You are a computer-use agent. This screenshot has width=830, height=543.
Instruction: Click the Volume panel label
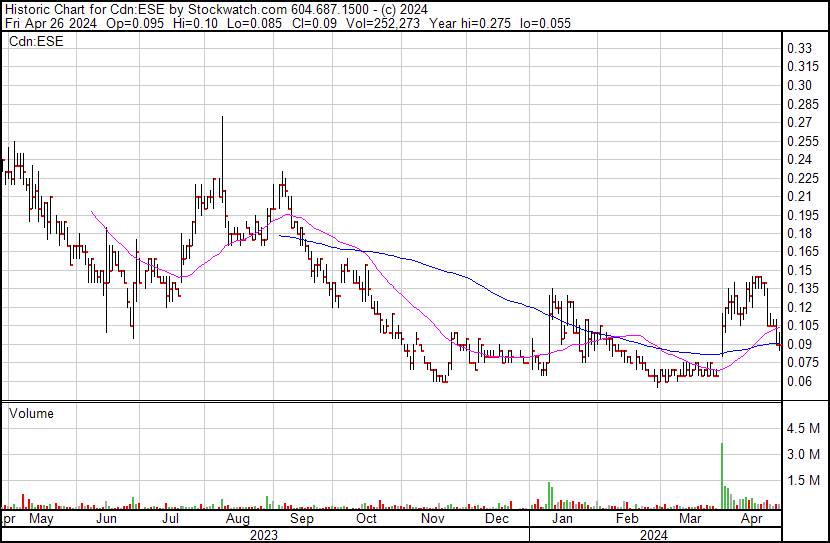coord(32,413)
